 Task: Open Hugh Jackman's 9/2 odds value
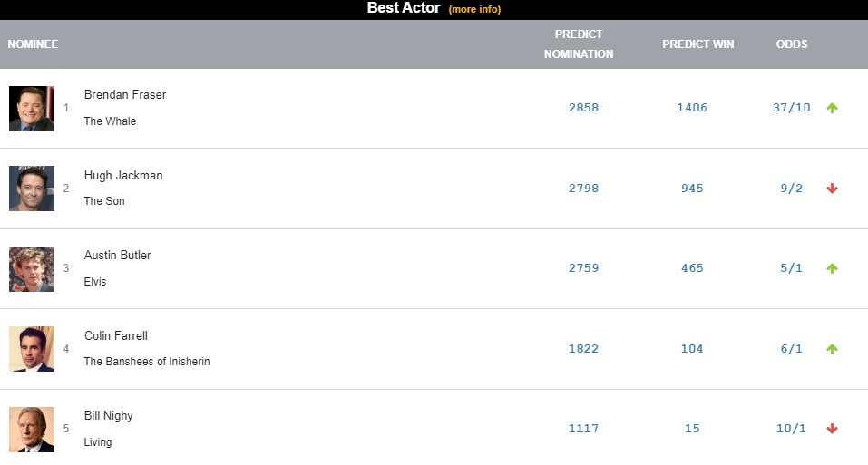click(790, 189)
